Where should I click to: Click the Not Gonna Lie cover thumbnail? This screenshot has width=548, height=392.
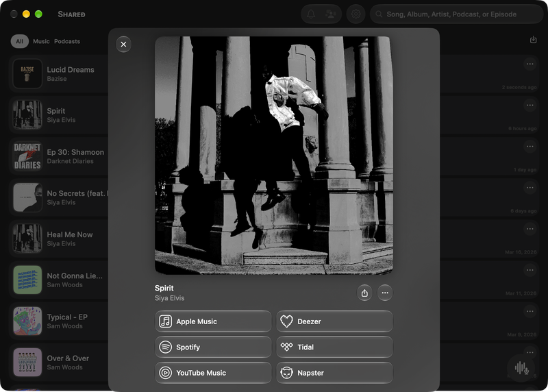click(x=27, y=280)
